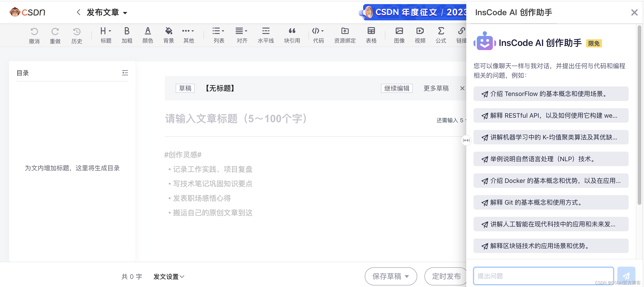Viewport: 644px width, 287px height.
Task: Toggle AI panel width with resize handle
Action: tap(466, 140)
